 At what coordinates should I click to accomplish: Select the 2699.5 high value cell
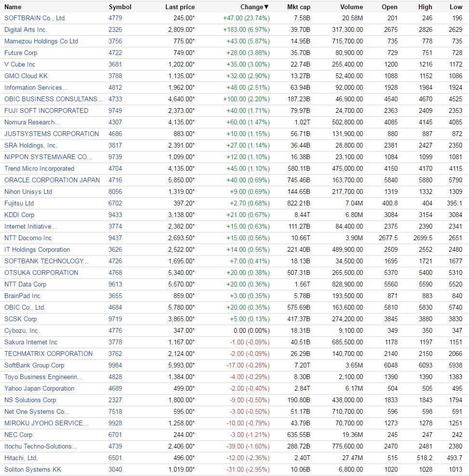click(x=423, y=238)
